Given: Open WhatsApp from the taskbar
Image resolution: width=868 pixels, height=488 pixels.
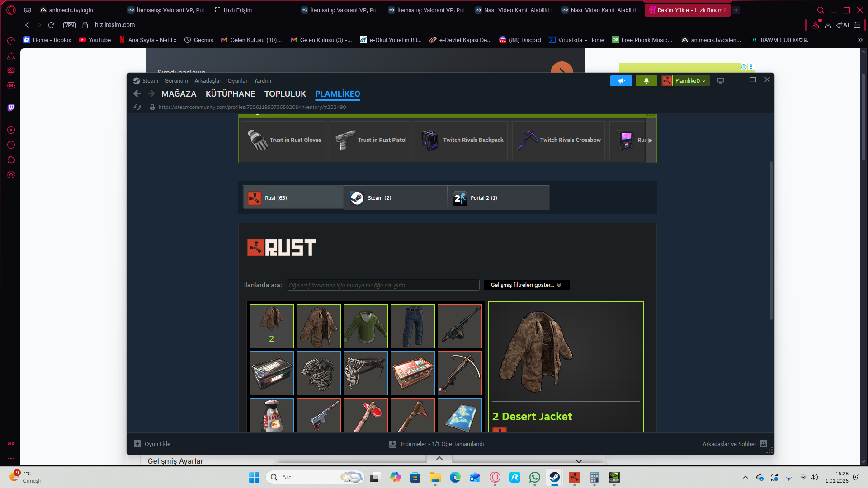Looking at the screenshot, I should point(534,477).
